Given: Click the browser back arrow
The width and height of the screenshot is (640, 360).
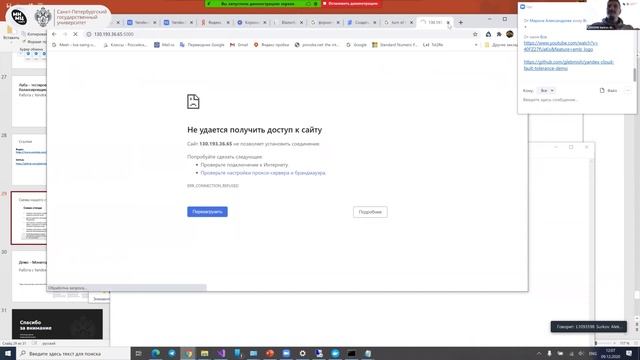Looking at the screenshot, I should [x=54, y=34].
